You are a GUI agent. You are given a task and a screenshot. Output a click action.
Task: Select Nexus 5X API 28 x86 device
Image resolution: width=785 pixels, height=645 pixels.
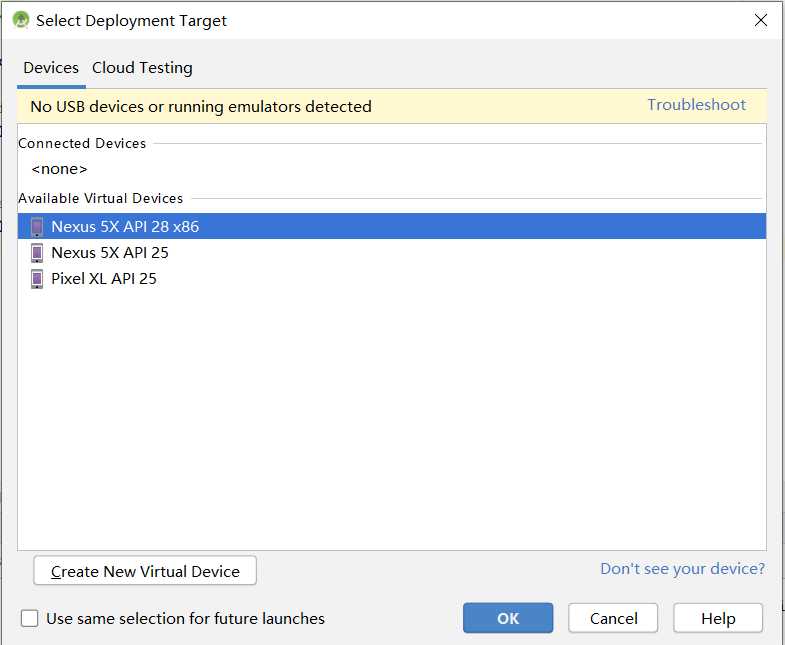[392, 226]
